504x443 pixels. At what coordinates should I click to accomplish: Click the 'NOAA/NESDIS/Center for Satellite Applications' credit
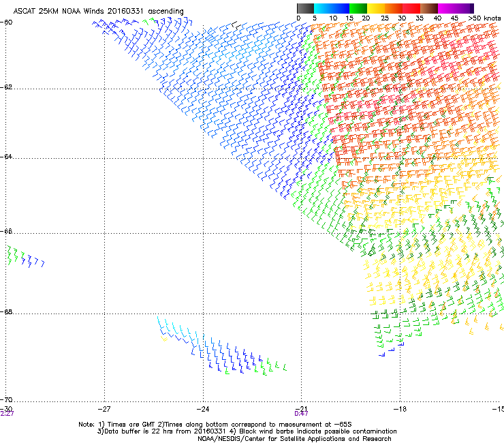pyautogui.click(x=272, y=439)
